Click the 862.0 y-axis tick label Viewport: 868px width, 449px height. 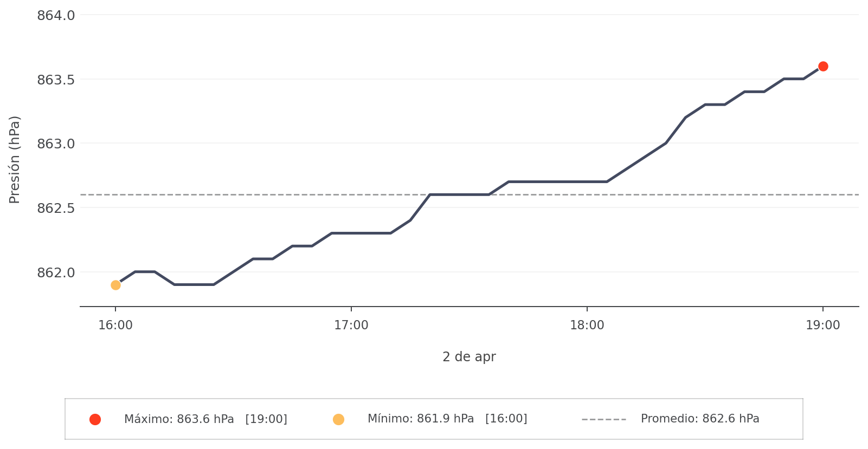(x=56, y=272)
